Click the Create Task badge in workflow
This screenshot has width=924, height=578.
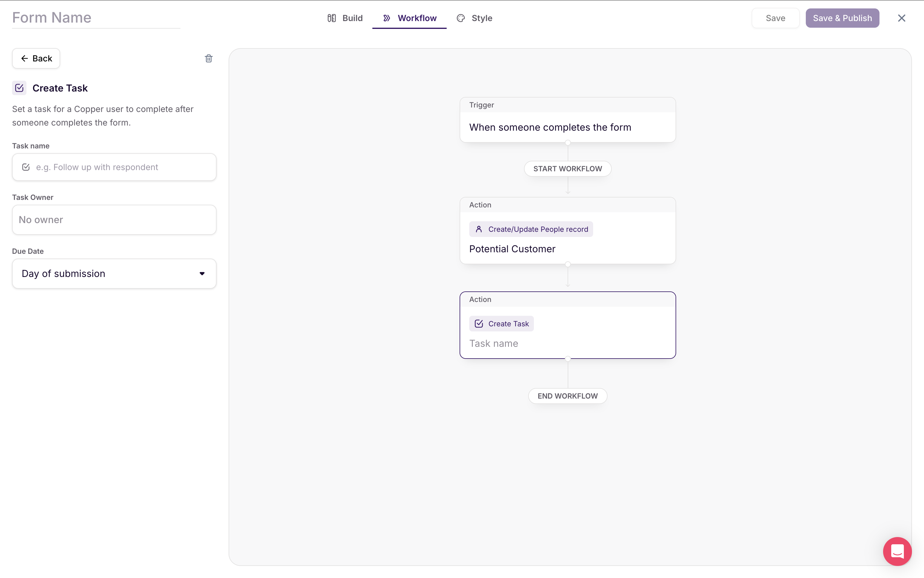point(501,324)
